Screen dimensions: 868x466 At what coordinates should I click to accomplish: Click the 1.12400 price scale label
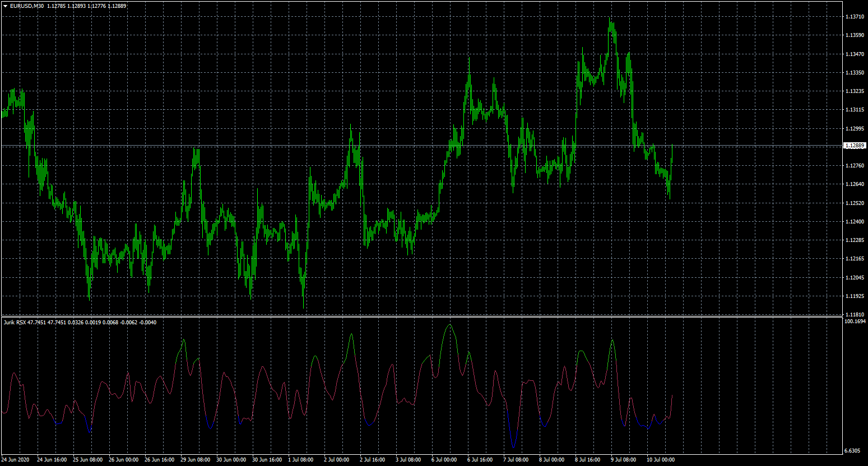(x=854, y=222)
